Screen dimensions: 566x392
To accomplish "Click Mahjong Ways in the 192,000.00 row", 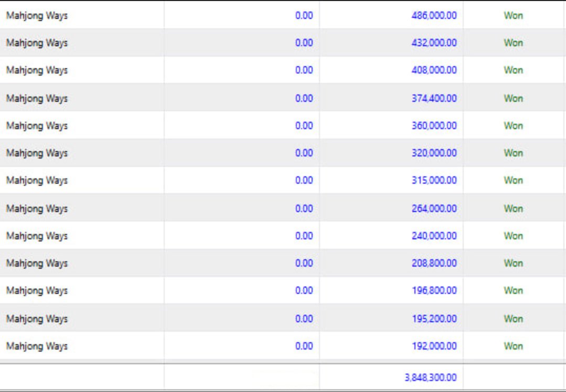I will (x=37, y=346).
